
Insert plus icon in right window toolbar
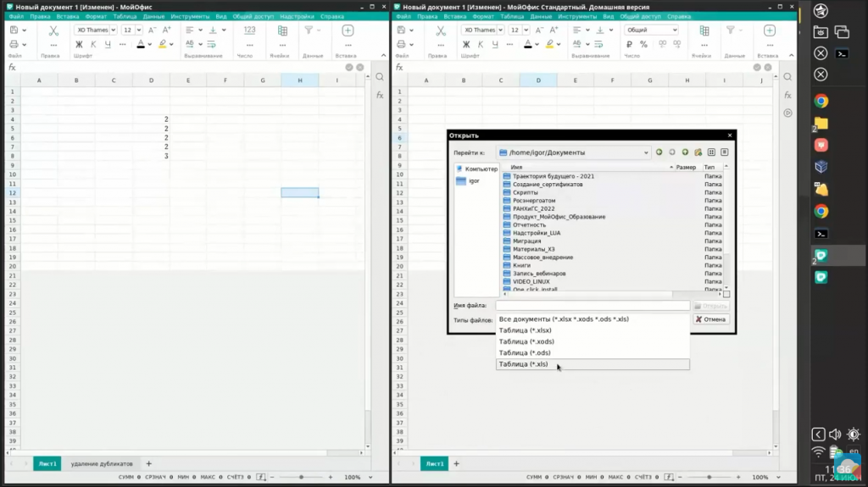pos(770,30)
